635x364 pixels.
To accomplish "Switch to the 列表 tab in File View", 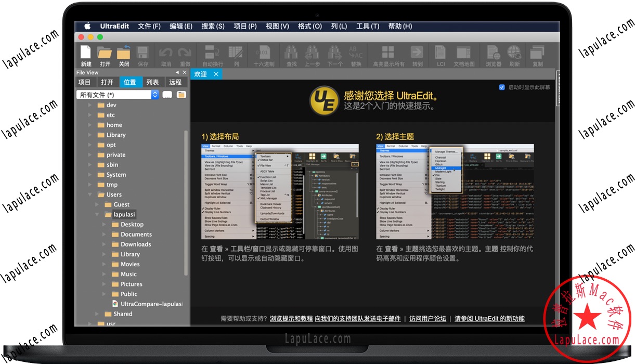I will [x=152, y=82].
